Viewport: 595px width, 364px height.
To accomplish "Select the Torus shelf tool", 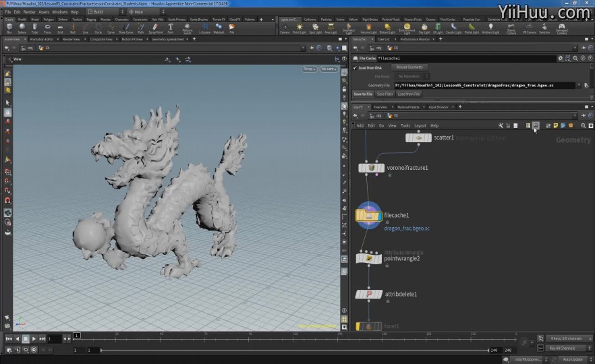I will tap(47, 28).
